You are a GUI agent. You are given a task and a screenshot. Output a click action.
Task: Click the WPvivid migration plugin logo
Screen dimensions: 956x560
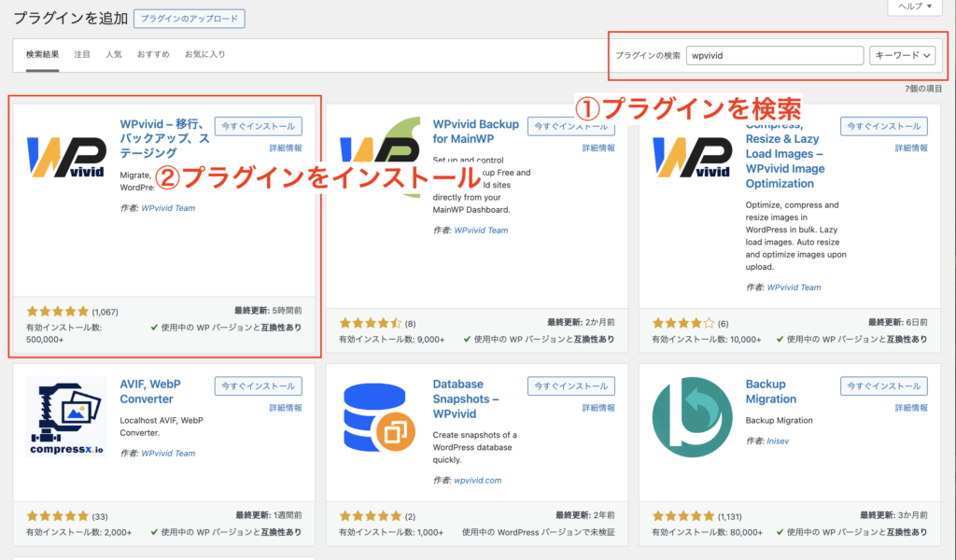pos(66,157)
